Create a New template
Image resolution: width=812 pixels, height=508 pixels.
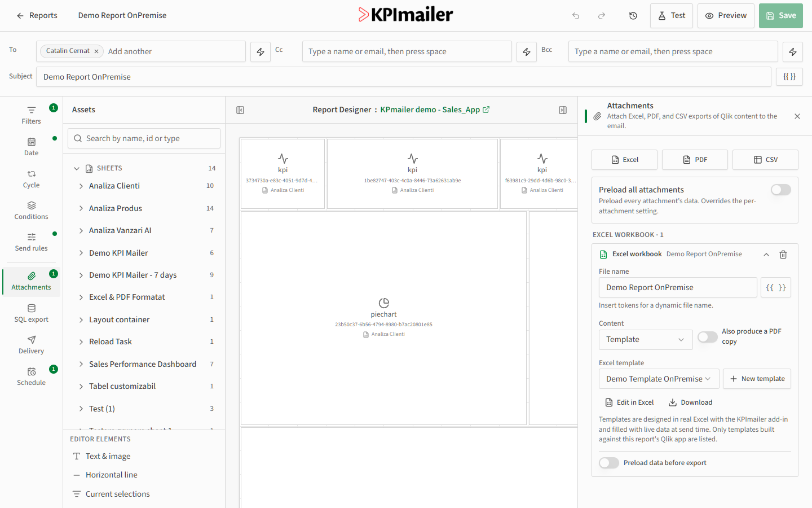(x=757, y=379)
